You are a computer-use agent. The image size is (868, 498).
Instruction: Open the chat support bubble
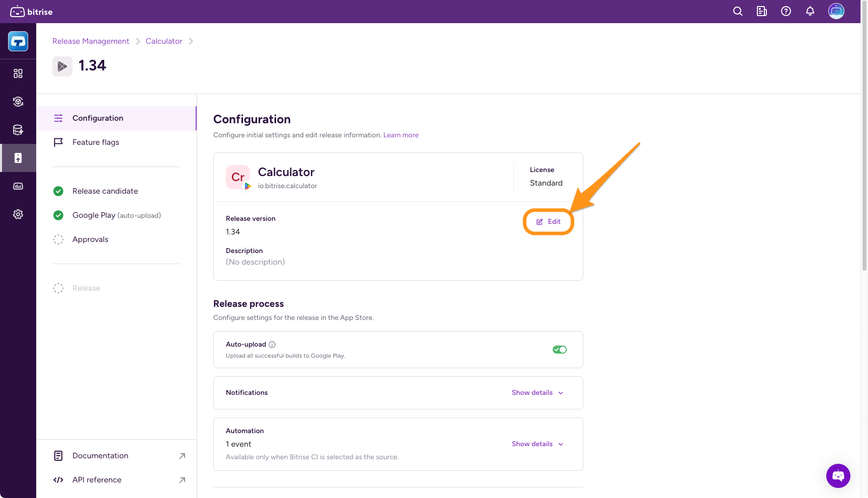(838, 475)
